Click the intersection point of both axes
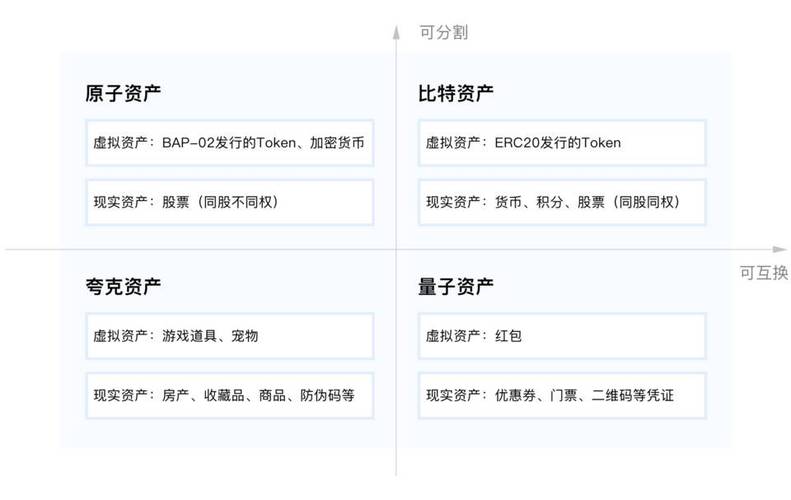791x500 pixels. (x=396, y=249)
